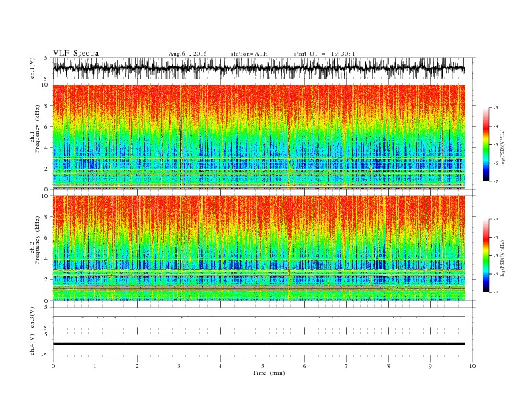Click the "ch.3(V)" axis label
The image size is (532, 411).
pyautogui.click(x=32, y=318)
